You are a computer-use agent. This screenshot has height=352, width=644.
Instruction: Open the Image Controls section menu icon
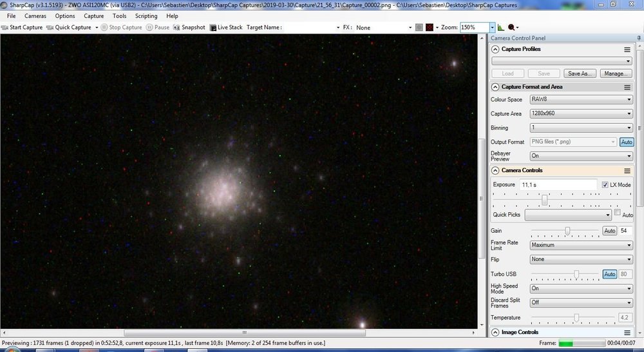[627, 332]
